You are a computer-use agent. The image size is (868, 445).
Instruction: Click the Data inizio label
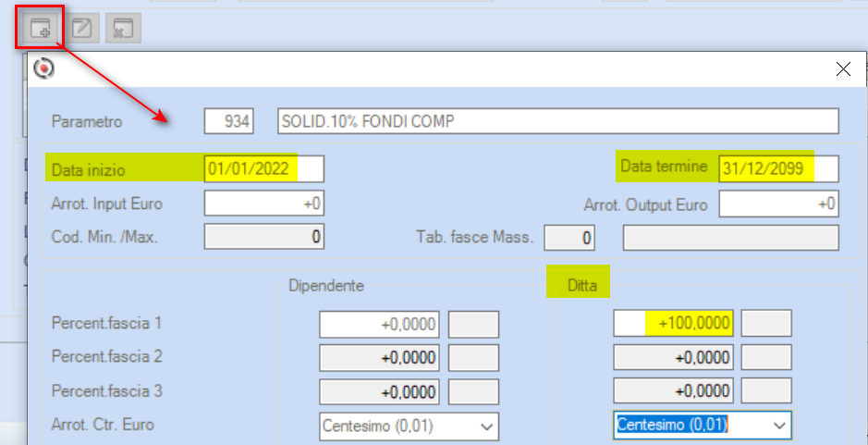tap(88, 169)
